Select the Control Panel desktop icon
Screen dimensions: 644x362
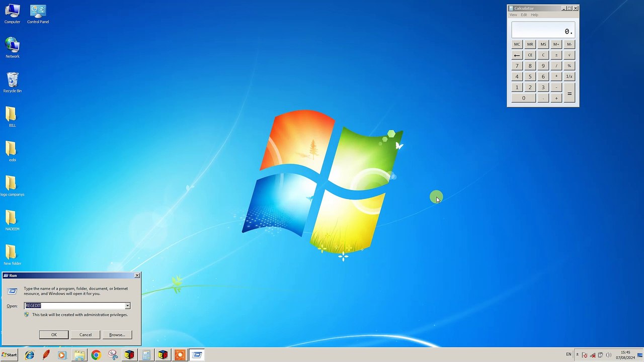coord(38,14)
